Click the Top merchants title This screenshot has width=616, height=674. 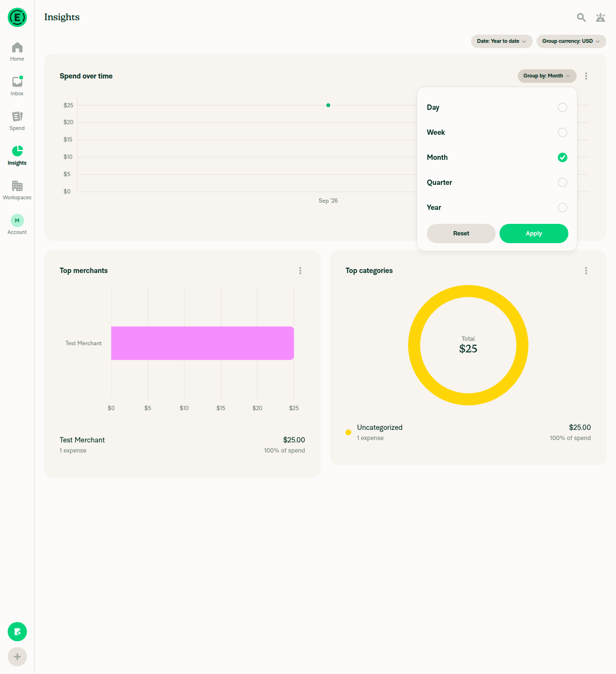[84, 271]
